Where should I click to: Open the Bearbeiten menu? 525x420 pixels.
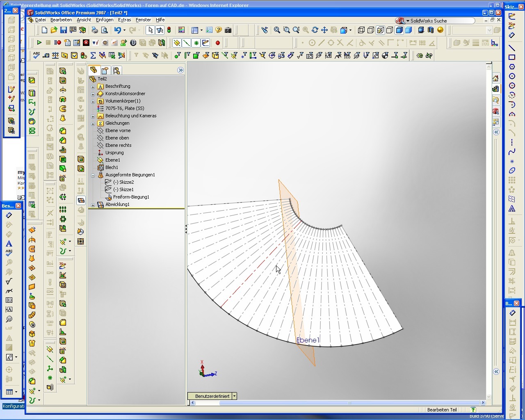point(61,20)
